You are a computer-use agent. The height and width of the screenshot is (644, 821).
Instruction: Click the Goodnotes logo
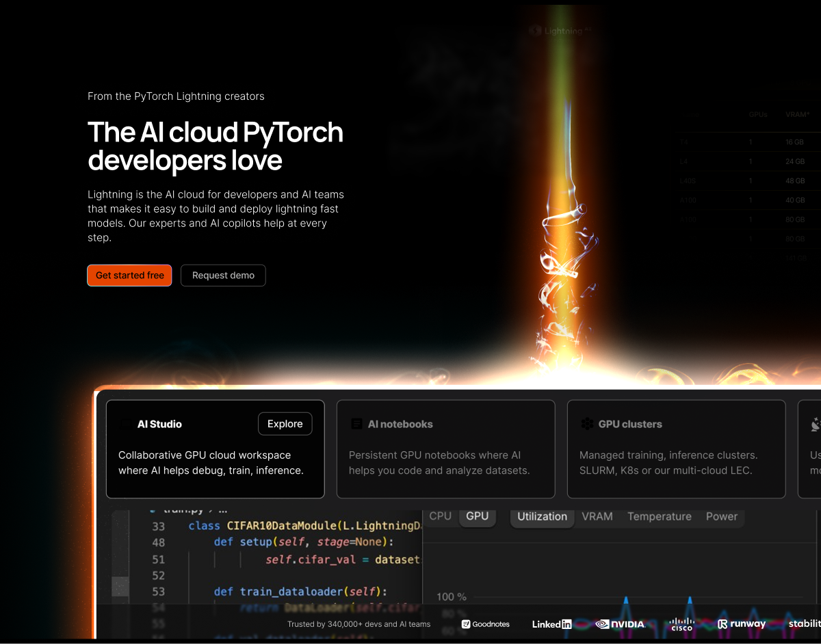tap(486, 624)
